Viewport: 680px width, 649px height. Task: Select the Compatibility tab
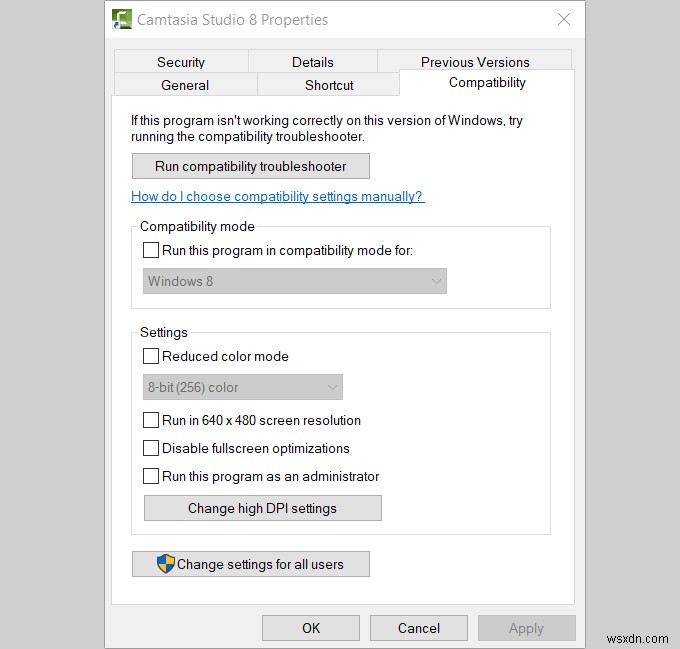pyautogui.click(x=487, y=82)
